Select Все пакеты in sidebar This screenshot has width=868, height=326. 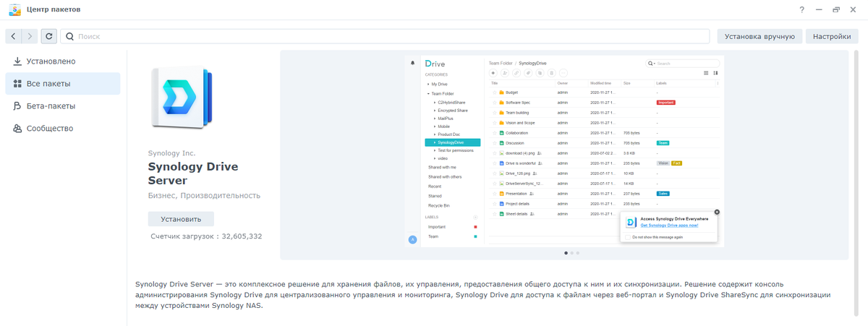coord(63,84)
